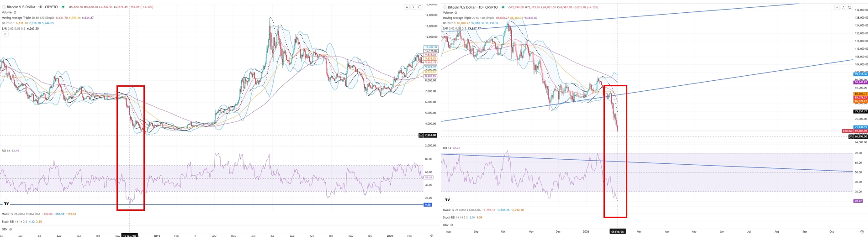Click the collapse pane icon on left chart
Screen dimensions: 868x240
413,7
